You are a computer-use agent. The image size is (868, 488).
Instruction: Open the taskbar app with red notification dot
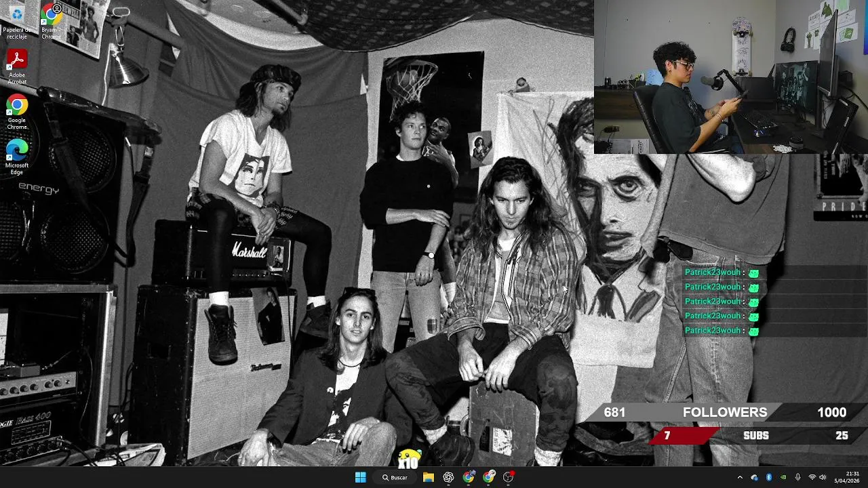509,477
